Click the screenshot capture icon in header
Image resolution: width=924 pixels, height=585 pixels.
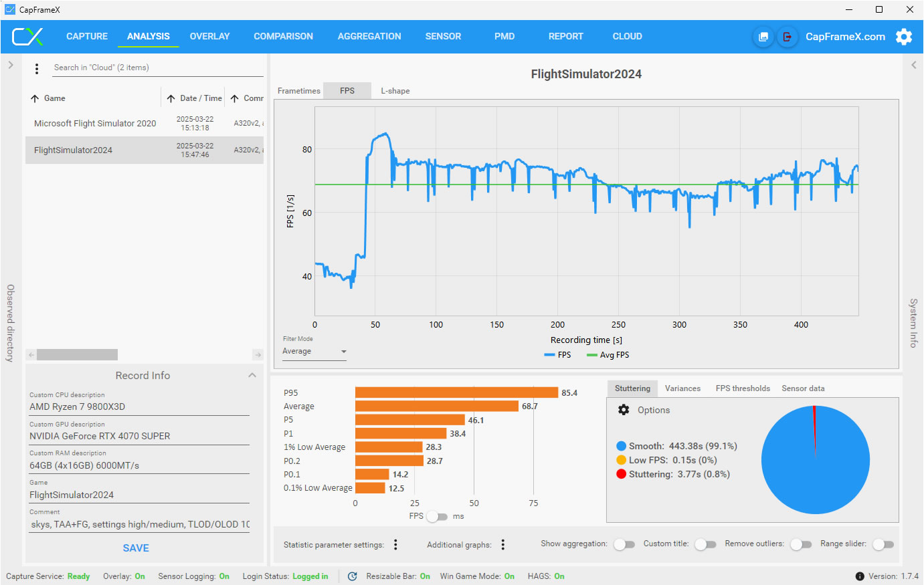(x=763, y=37)
